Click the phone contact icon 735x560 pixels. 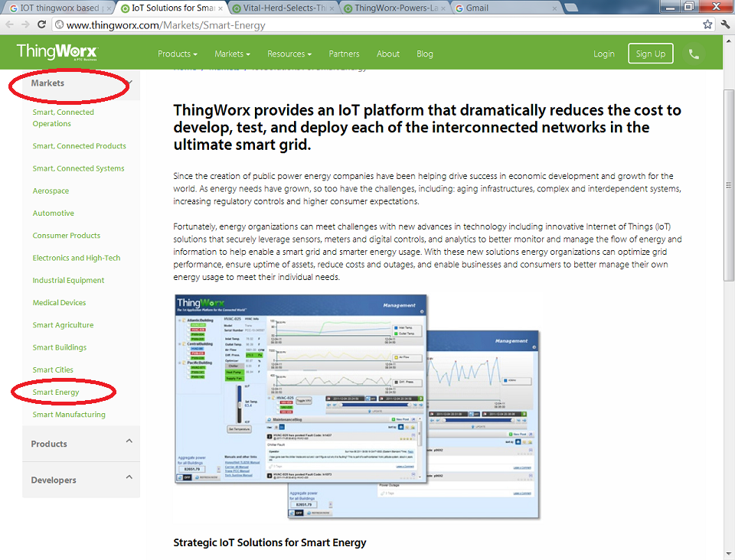pyautogui.click(x=694, y=54)
